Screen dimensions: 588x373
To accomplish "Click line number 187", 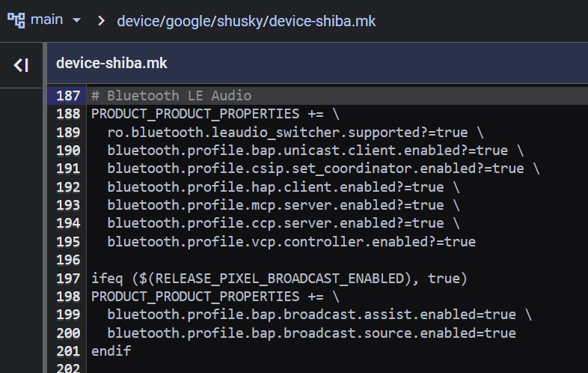I will 69,96.
